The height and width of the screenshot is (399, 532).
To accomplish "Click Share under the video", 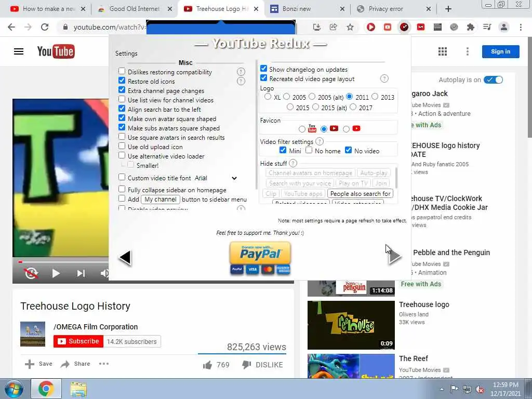I will coord(75,364).
